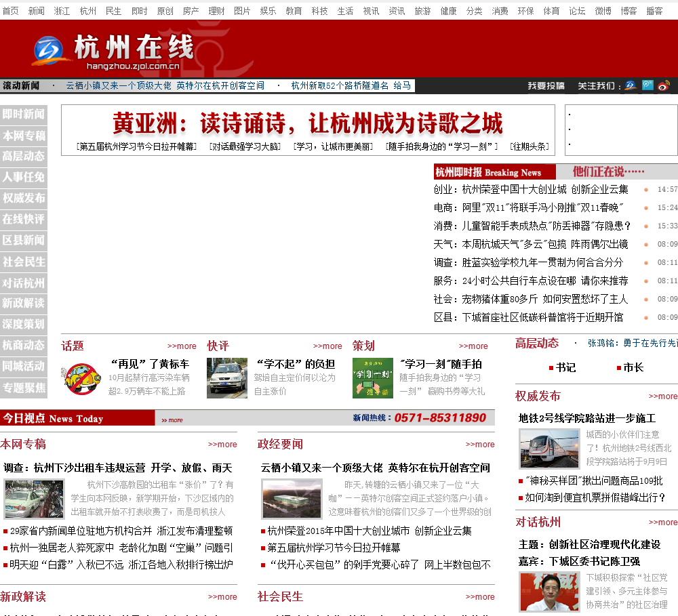Screen dimensions: 678x616
Task: Click more beside 对话杭州 section heading
Action: point(663,522)
